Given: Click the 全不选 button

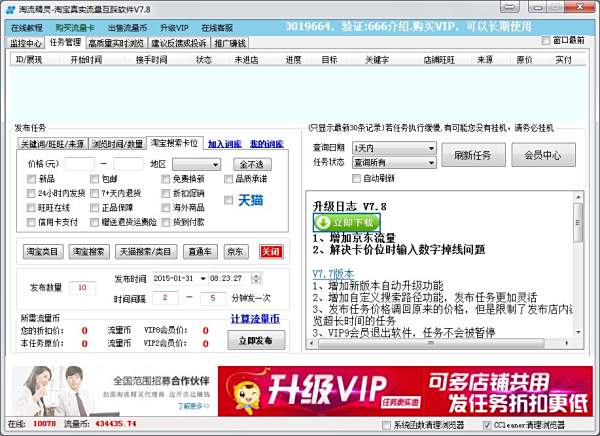Looking at the screenshot, I should [252, 165].
